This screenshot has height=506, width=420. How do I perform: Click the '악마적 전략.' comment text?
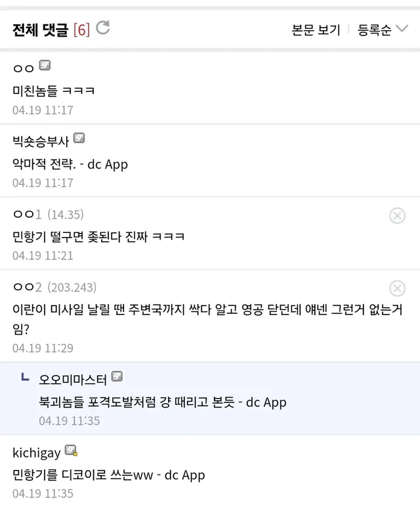coord(70,164)
